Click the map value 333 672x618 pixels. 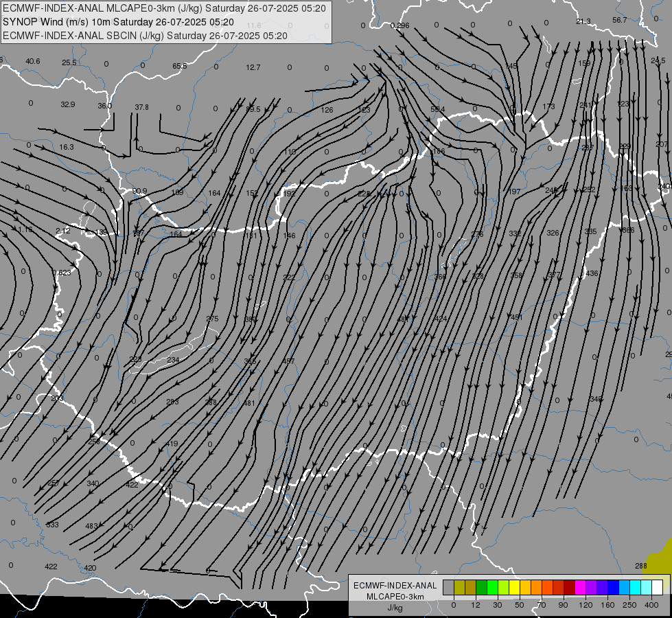[52, 525]
